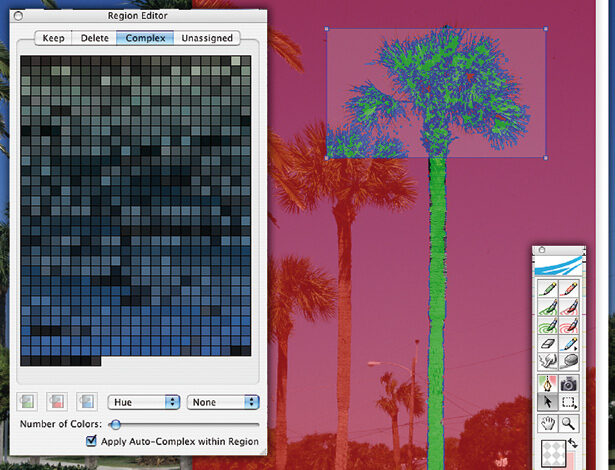Click the green masked palm tree trunk
This screenshot has width=615, height=470.
tap(437, 314)
